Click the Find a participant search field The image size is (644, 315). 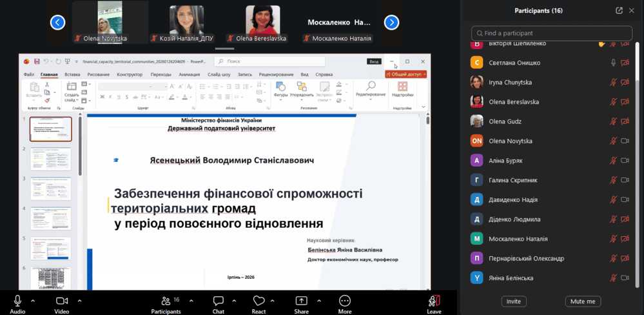tap(551, 33)
